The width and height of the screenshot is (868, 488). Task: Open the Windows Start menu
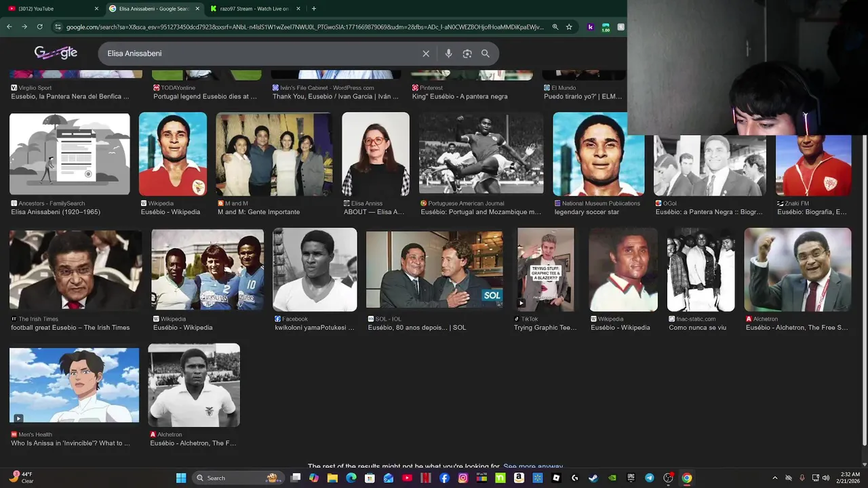(181, 478)
